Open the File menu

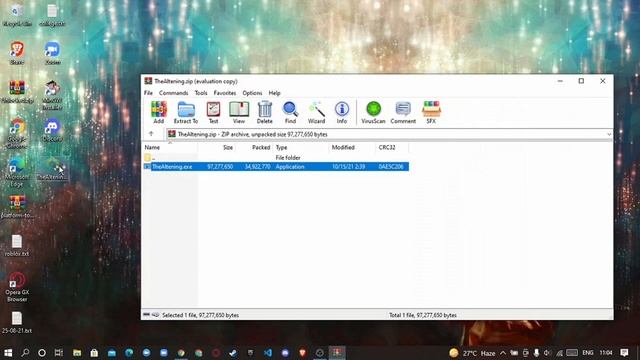point(148,93)
